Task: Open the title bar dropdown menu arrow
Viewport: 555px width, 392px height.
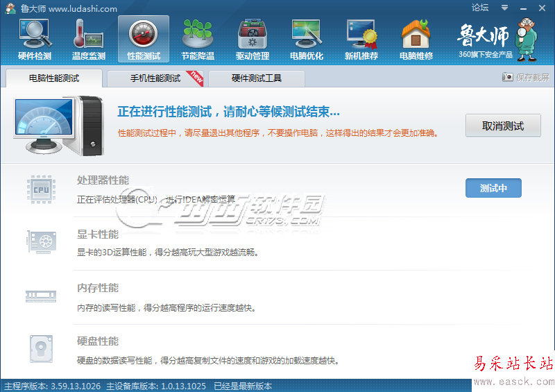Action: 505,8
